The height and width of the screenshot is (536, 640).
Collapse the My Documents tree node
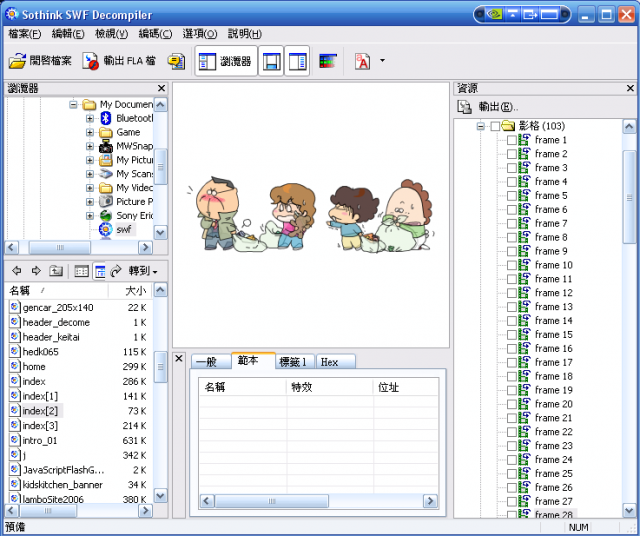(73, 105)
